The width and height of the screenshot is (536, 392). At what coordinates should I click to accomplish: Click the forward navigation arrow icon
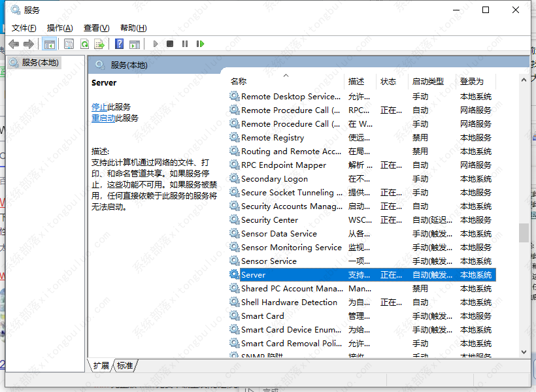click(29, 44)
